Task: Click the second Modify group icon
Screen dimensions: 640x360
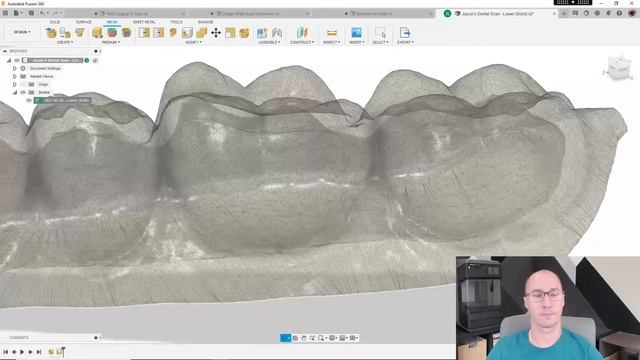Action: (158, 33)
